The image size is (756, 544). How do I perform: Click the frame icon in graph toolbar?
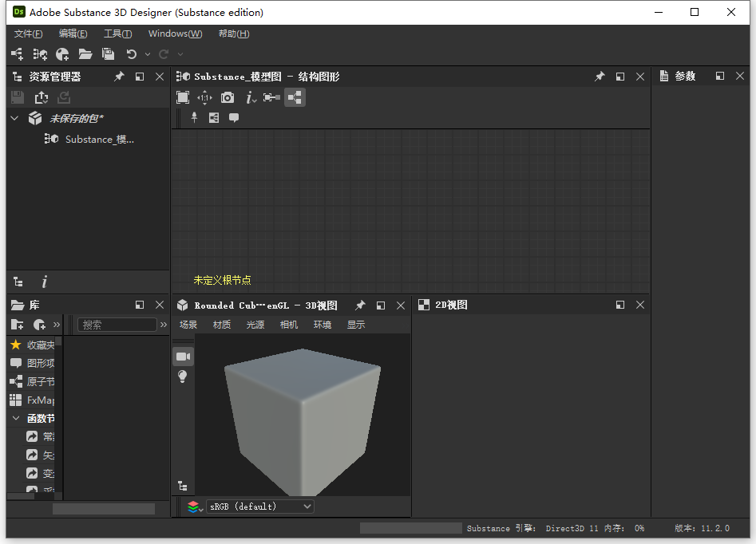[214, 117]
